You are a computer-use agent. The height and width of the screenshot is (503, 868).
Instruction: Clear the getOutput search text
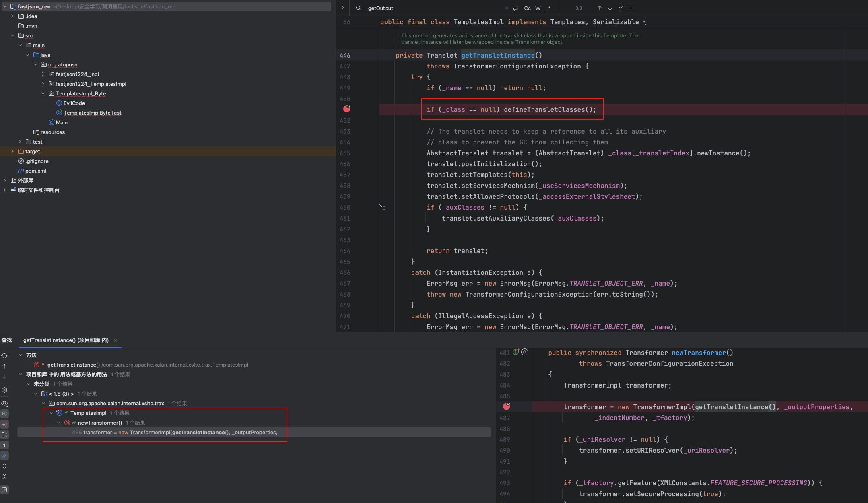506,8
